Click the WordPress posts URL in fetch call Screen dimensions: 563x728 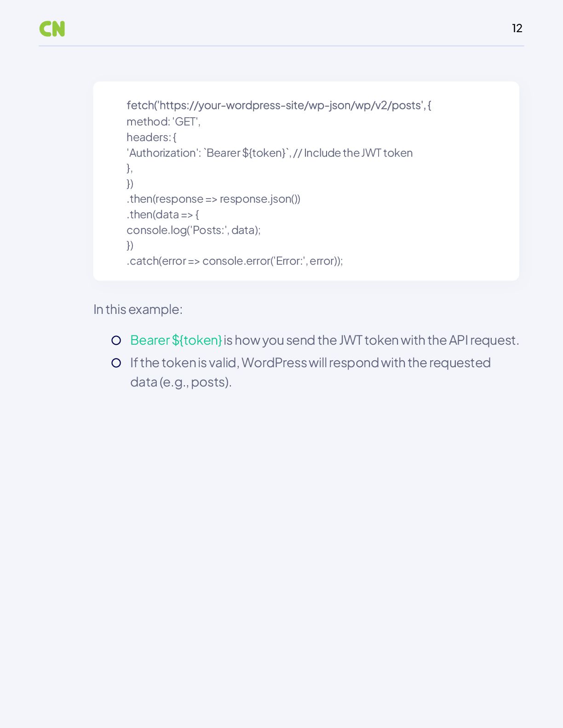click(x=291, y=105)
